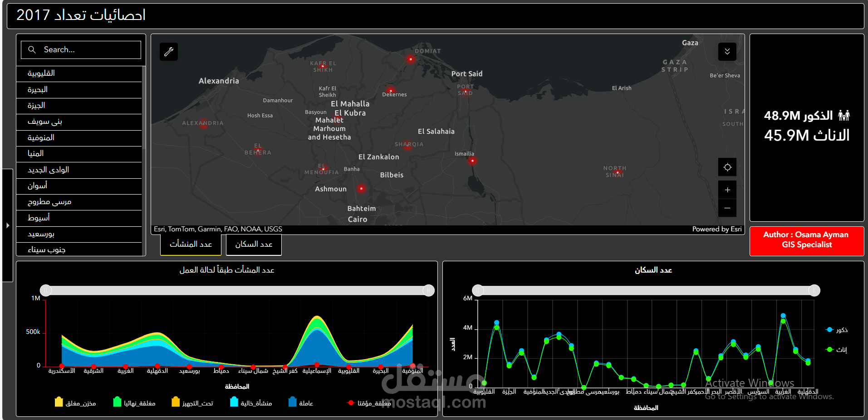Choose المنيا from the governorate list
868x420 pixels.
pos(79,154)
